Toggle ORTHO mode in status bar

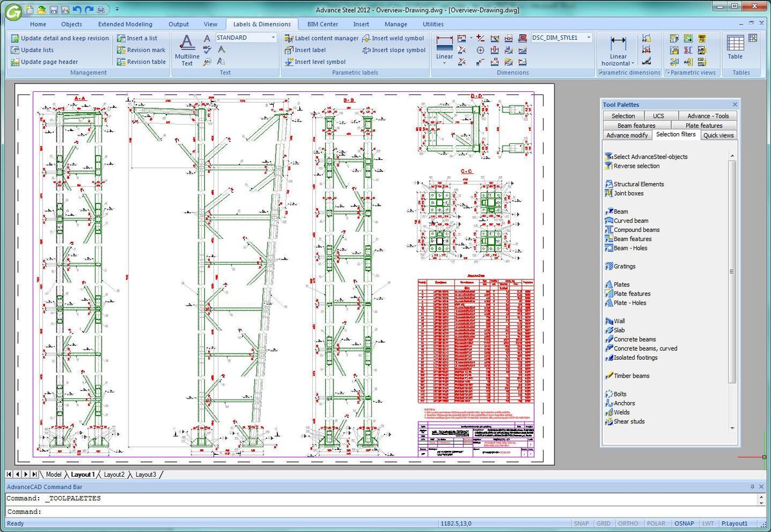pos(628,524)
